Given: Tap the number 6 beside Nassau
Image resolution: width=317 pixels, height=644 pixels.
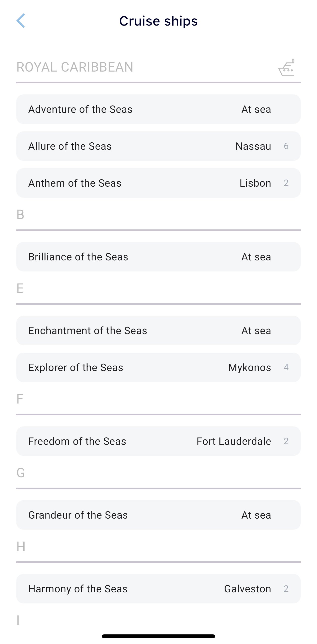Looking at the screenshot, I should pyautogui.click(x=286, y=146).
